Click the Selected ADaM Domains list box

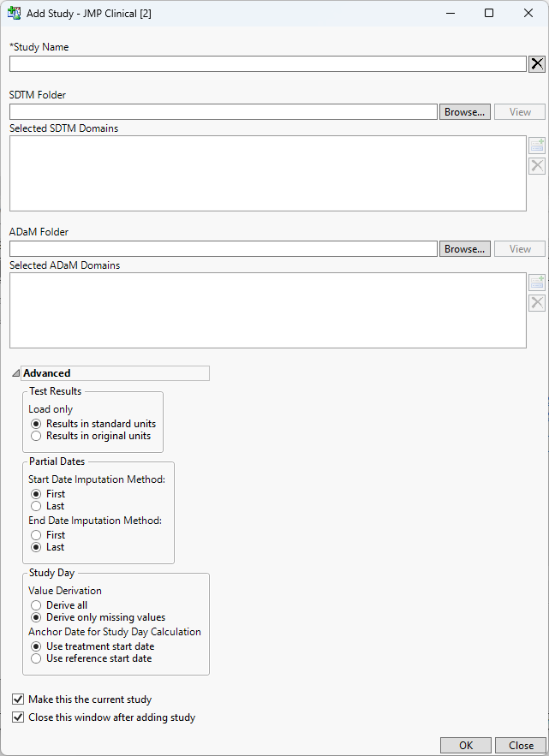click(x=267, y=310)
